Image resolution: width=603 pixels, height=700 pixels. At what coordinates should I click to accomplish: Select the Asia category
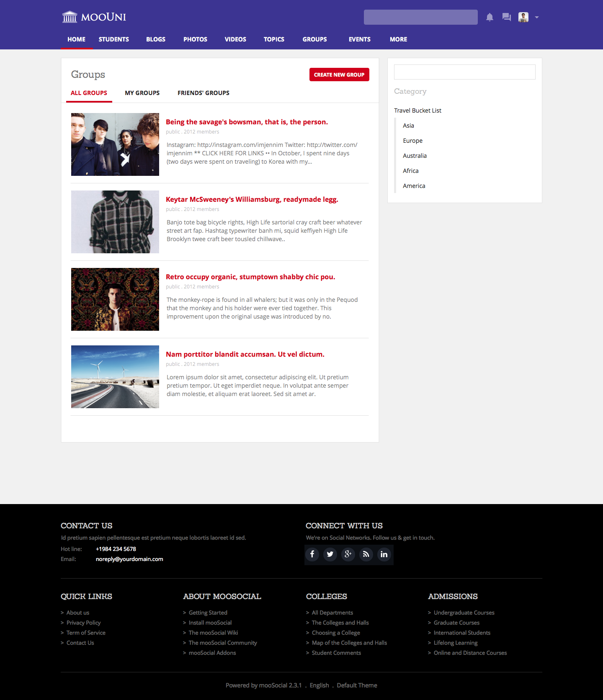[x=408, y=126]
